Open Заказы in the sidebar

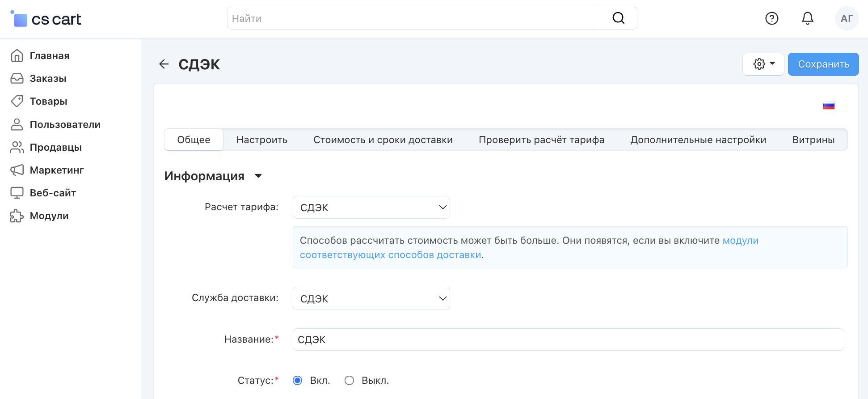pyautogui.click(x=48, y=79)
